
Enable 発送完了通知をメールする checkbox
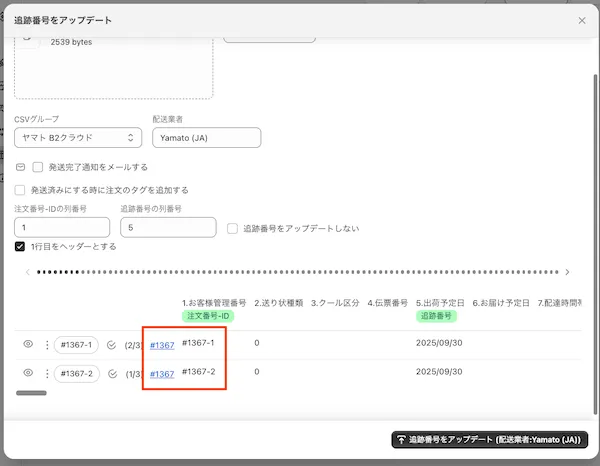tap(38, 167)
